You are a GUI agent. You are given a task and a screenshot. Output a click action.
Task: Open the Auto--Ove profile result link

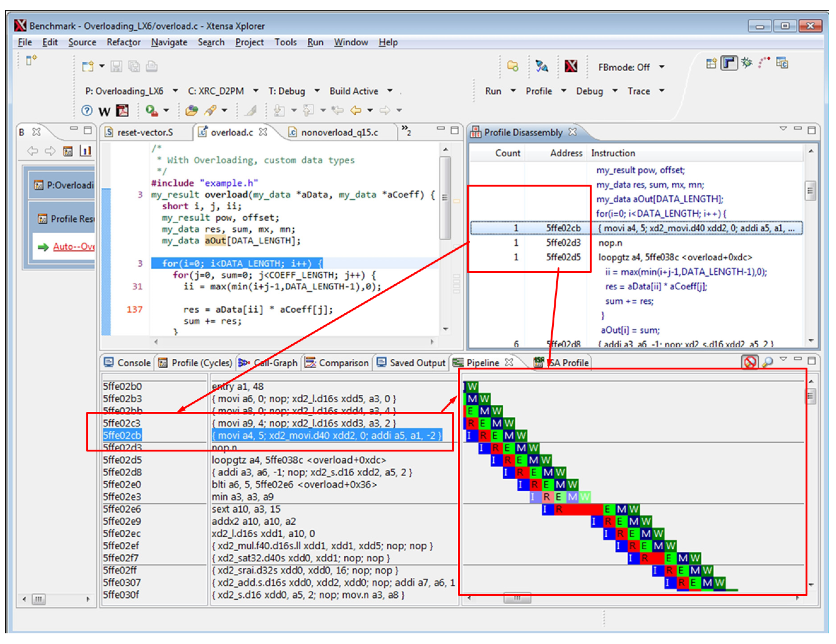[74, 246]
